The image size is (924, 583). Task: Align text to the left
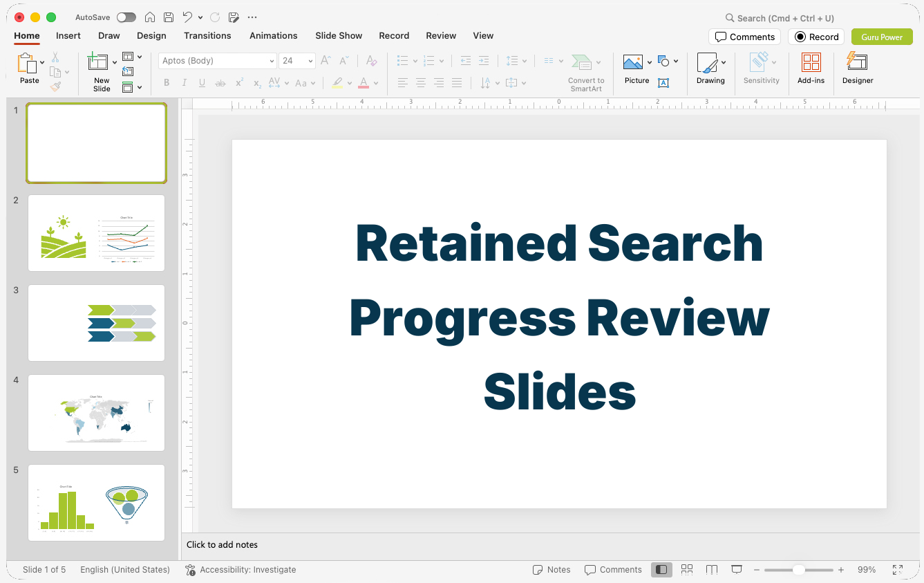[x=403, y=83]
